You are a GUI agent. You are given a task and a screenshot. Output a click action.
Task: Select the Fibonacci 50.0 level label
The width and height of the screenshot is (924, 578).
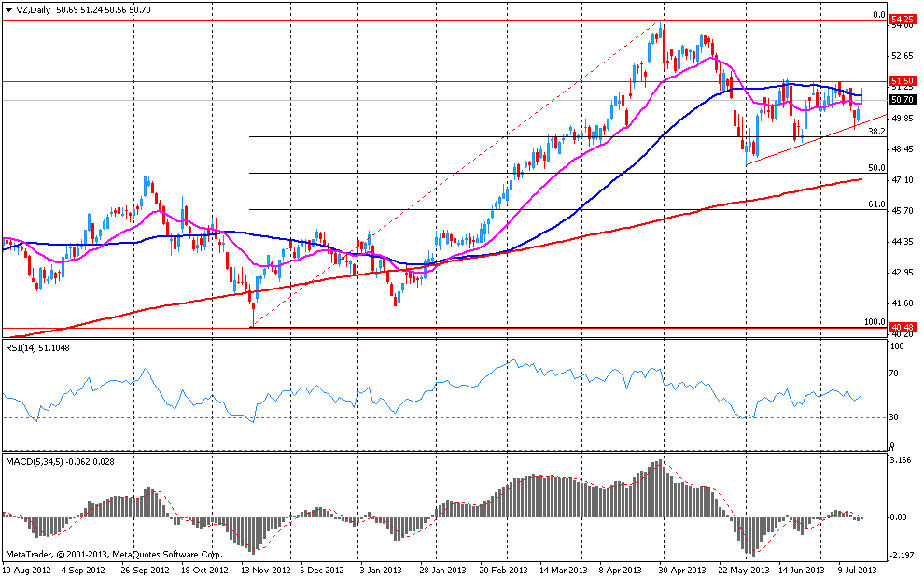click(x=876, y=168)
